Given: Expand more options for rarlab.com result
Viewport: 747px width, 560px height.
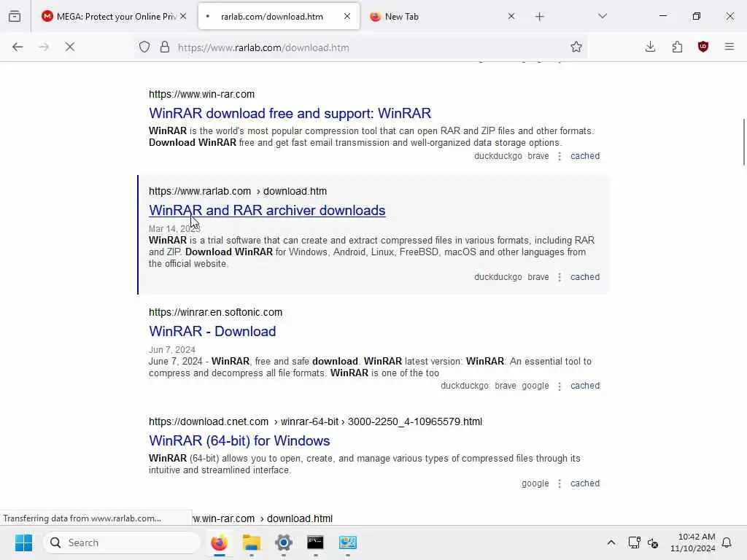Looking at the screenshot, I should [560, 277].
